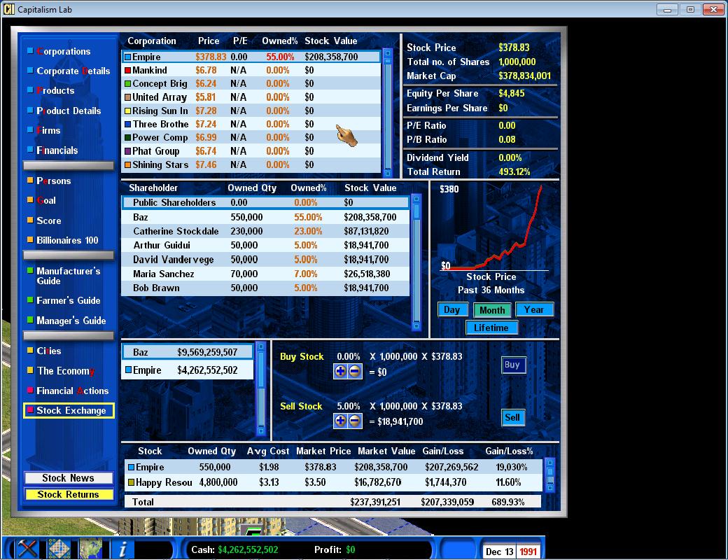Click the Stock News button

pyautogui.click(x=69, y=478)
